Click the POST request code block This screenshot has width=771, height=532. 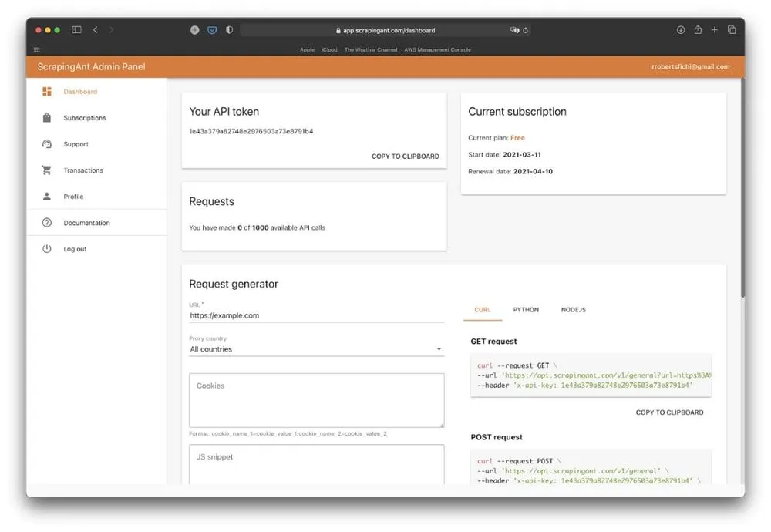591,467
